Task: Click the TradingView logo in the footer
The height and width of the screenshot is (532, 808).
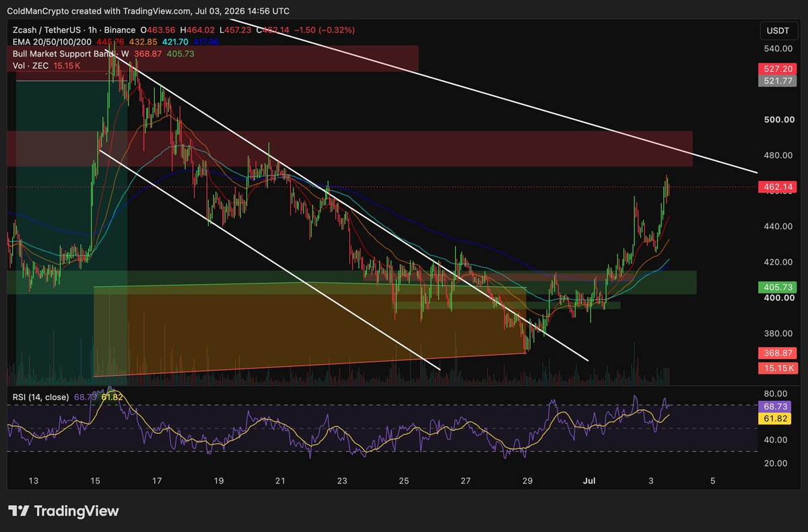Action: [x=63, y=511]
